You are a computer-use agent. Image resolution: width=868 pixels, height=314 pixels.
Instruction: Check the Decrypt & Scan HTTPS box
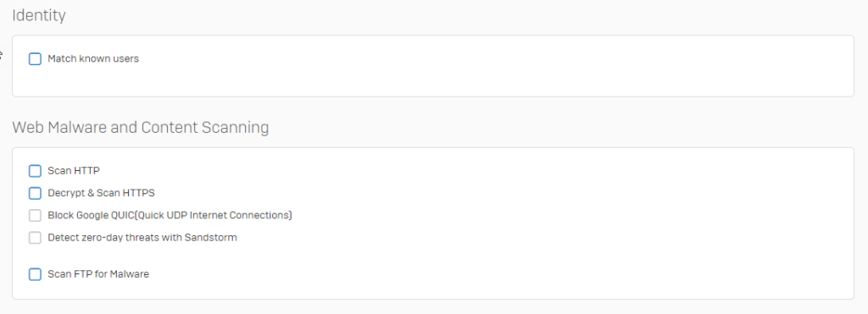click(x=35, y=194)
